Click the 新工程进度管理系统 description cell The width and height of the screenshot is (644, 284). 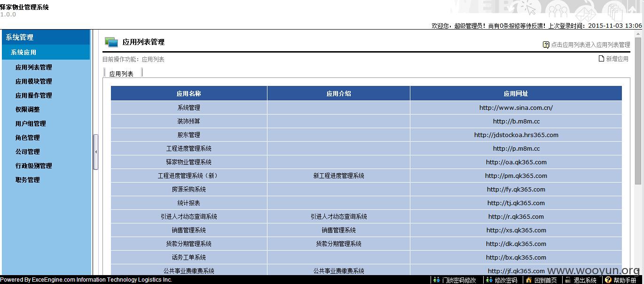click(x=339, y=176)
